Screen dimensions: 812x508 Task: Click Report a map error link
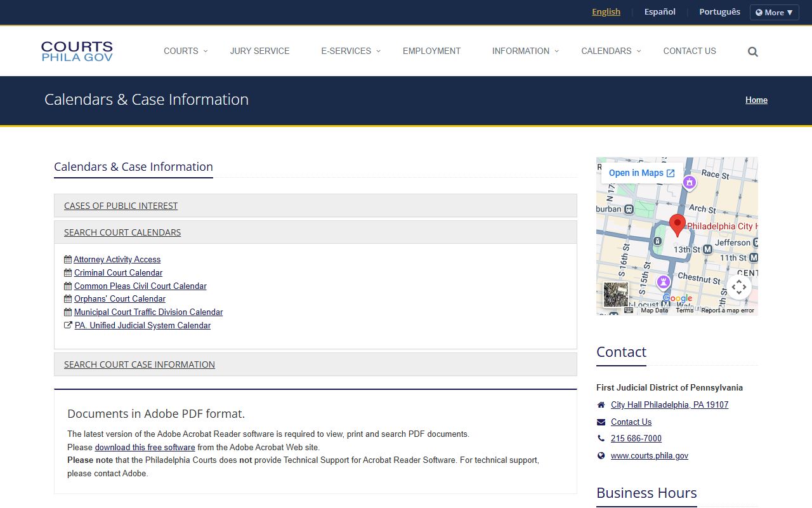(x=728, y=311)
